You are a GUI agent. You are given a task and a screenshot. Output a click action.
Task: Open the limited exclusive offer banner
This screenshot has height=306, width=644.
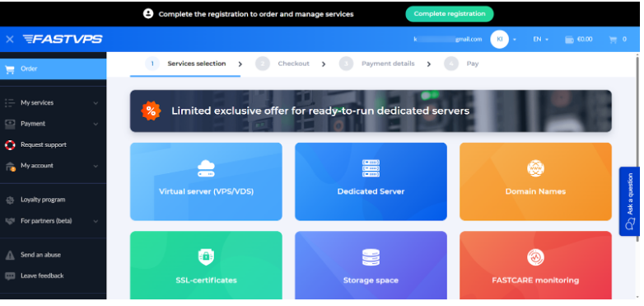[371, 111]
